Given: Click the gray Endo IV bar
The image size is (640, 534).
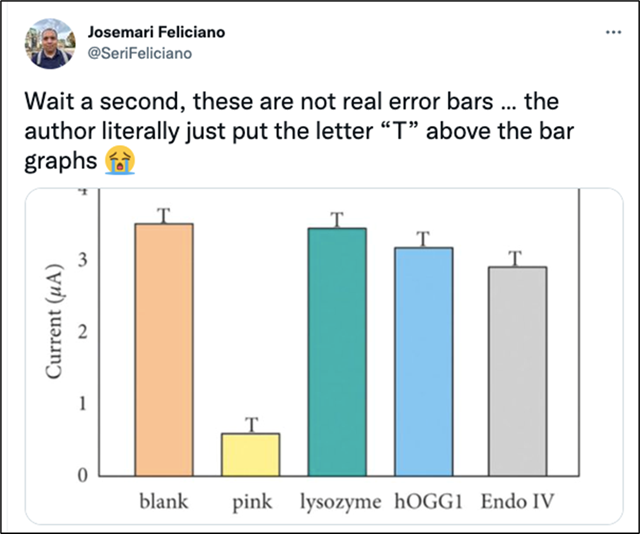Looking at the screenshot, I should [518, 372].
